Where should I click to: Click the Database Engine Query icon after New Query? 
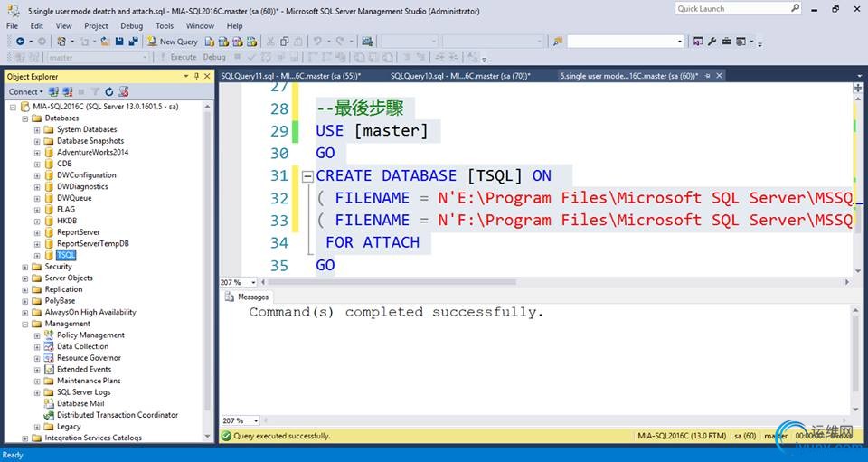pyautogui.click(x=209, y=42)
